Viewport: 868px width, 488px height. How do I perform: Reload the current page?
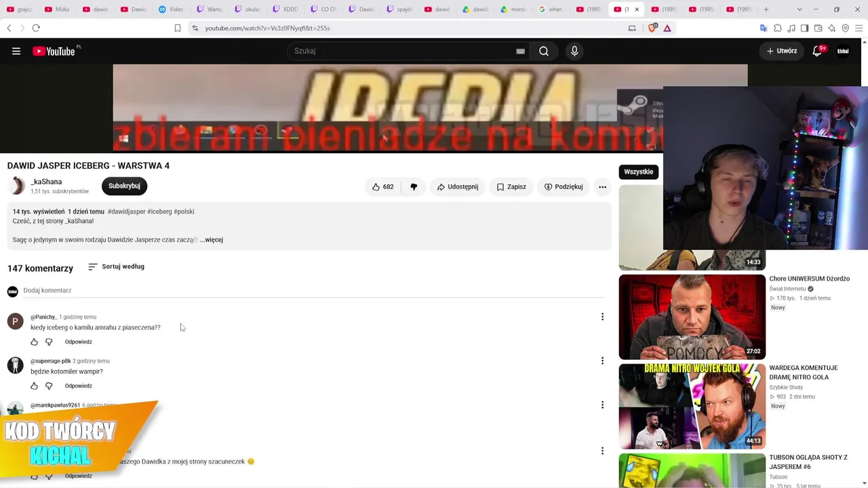[x=36, y=28]
